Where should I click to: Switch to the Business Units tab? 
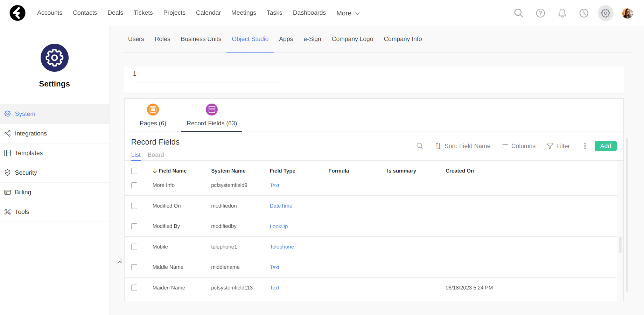[201, 39]
